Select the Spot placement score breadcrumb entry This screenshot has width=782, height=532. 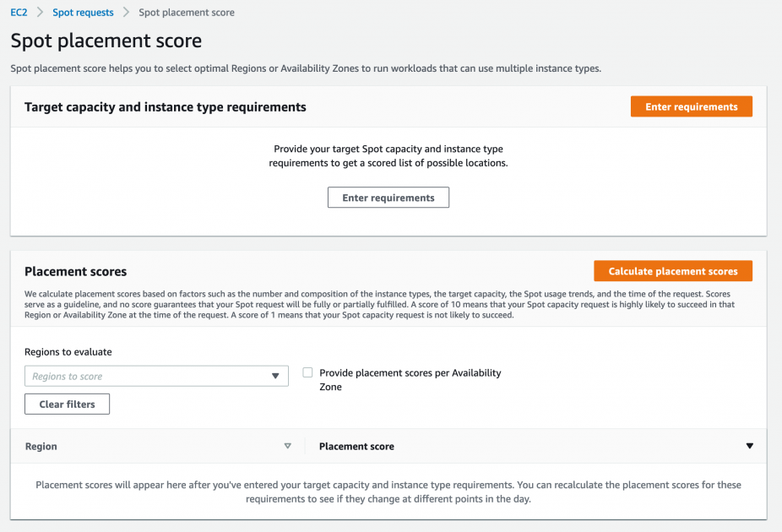pos(186,12)
